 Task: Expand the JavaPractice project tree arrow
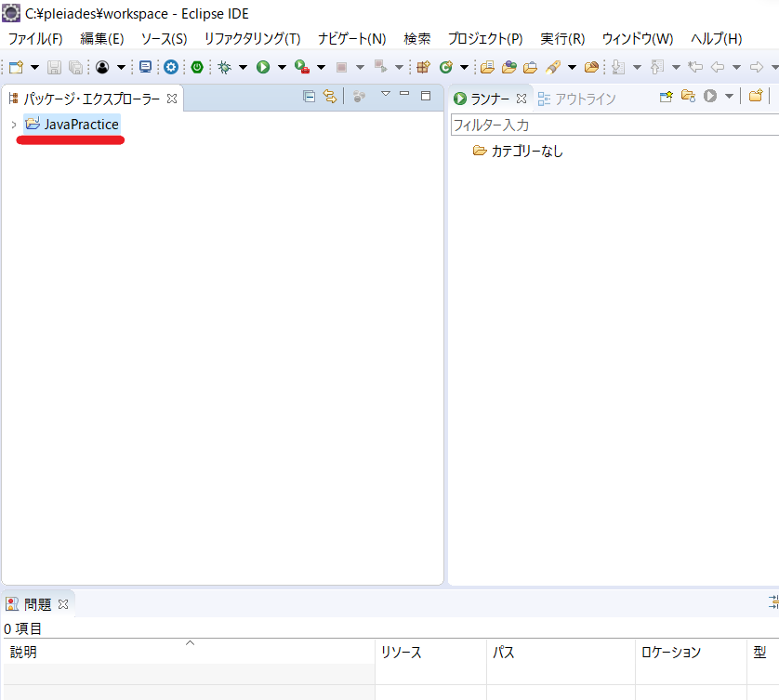click(14, 125)
